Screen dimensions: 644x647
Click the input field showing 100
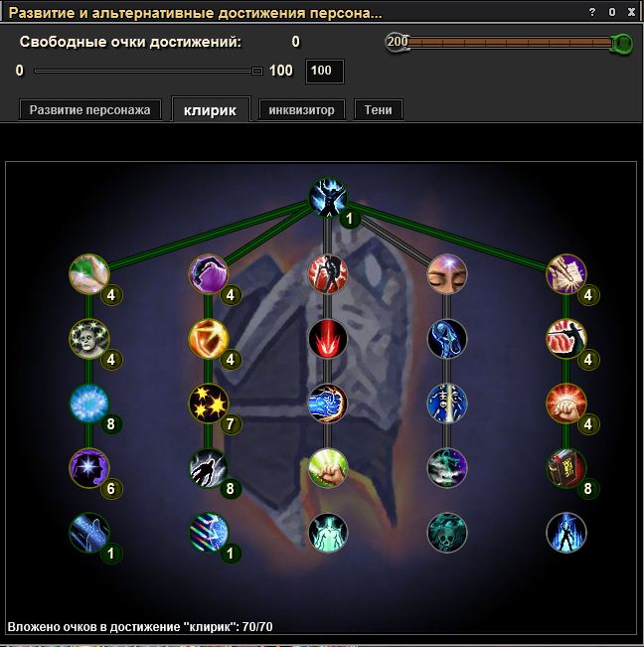point(325,72)
